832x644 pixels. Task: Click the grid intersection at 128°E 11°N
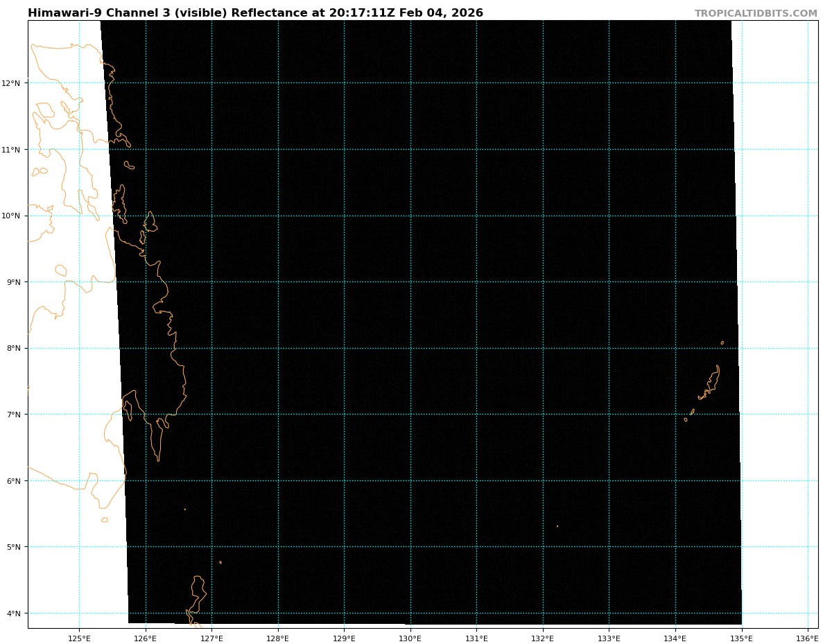pyautogui.click(x=278, y=149)
